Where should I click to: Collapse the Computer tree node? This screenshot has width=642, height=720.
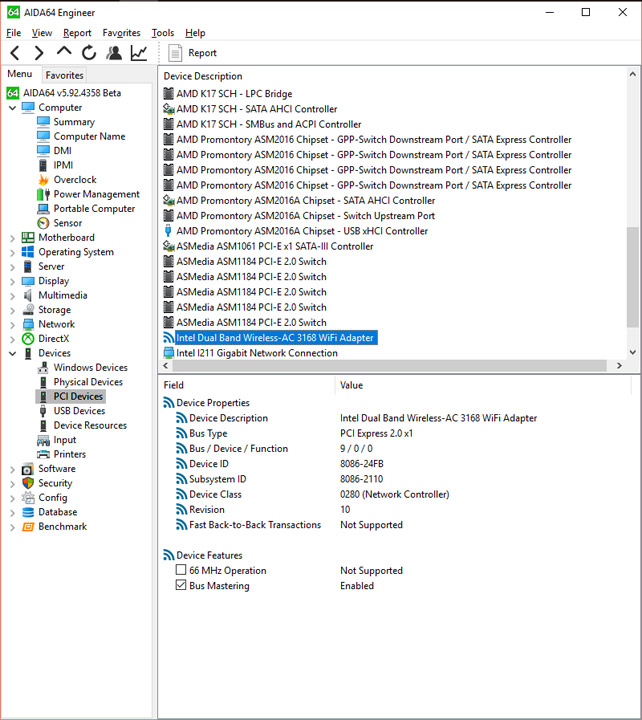[12, 108]
